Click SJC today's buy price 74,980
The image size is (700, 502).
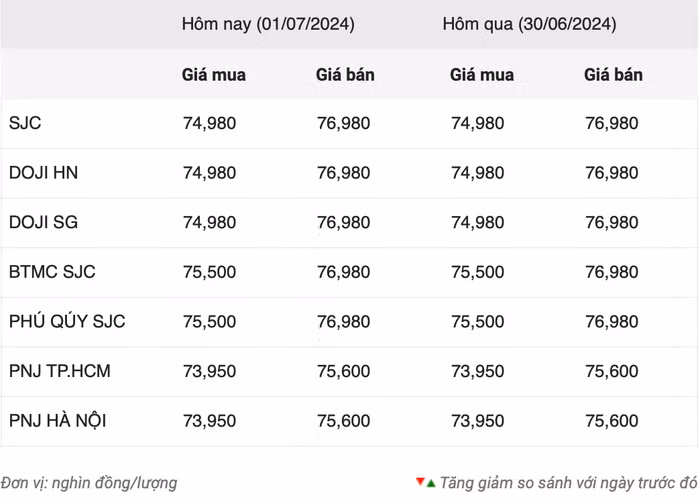click(209, 123)
